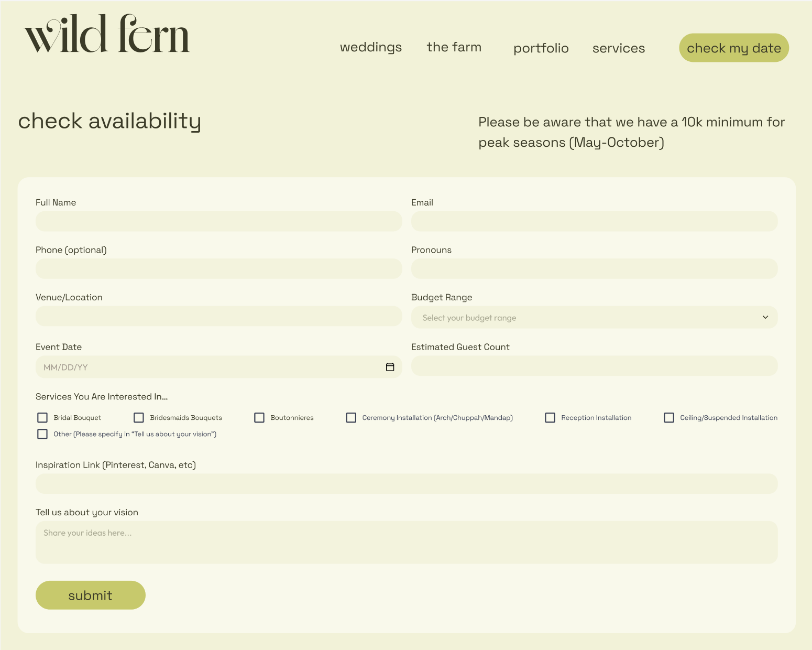This screenshot has width=812, height=650.
Task: Click the Full Name input field
Action: coord(218,221)
